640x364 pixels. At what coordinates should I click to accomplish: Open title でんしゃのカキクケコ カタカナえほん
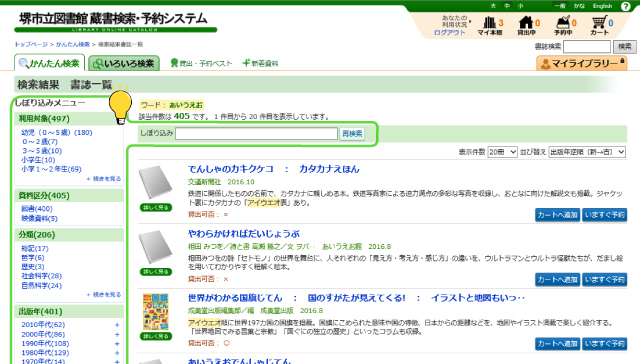273,169
